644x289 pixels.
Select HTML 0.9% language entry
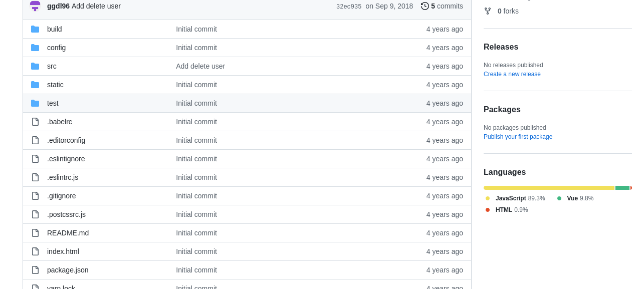coord(507,210)
